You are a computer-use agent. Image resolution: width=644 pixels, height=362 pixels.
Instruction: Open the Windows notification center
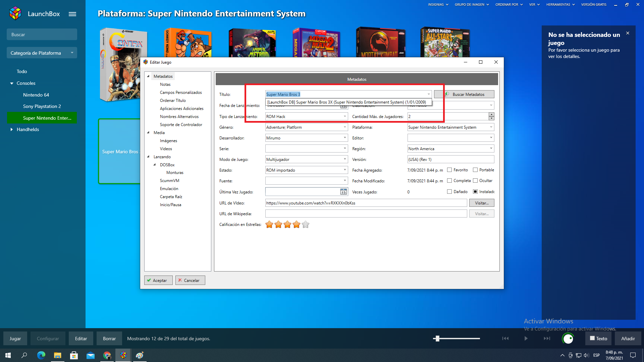[x=633, y=355]
